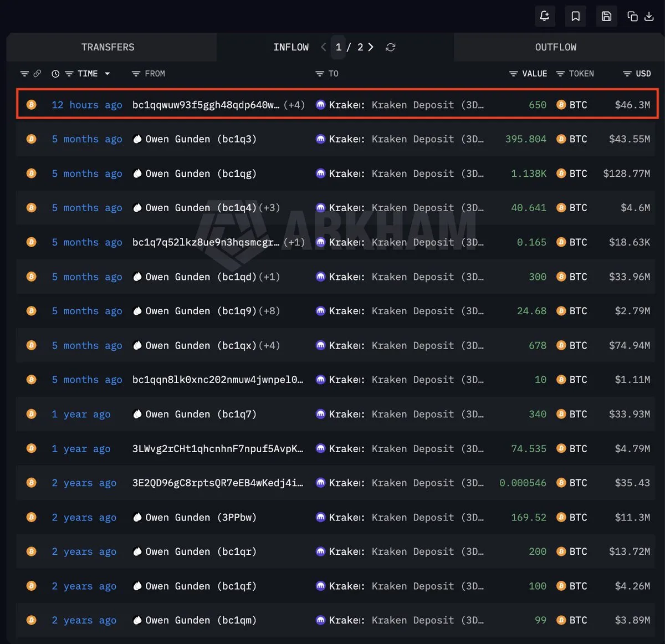
Task: Click the clock icon in the time header
Action: [55, 74]
